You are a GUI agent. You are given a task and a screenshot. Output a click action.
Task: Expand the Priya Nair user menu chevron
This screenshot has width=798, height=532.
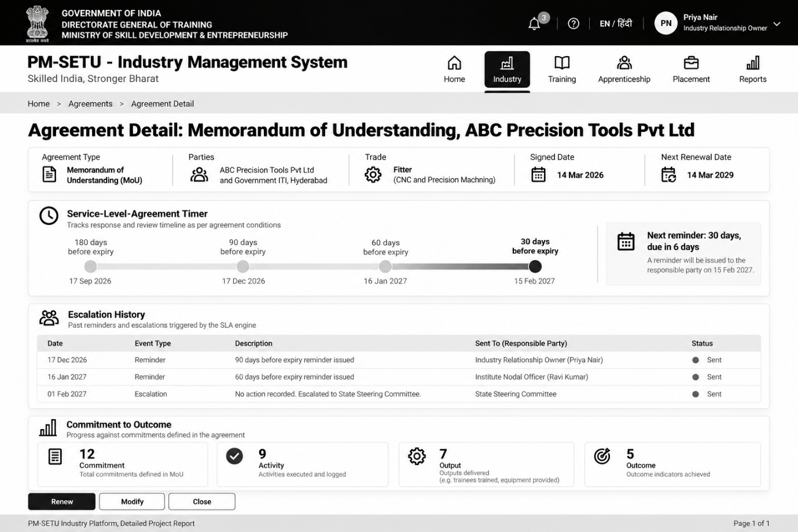[x=777, y=24]
